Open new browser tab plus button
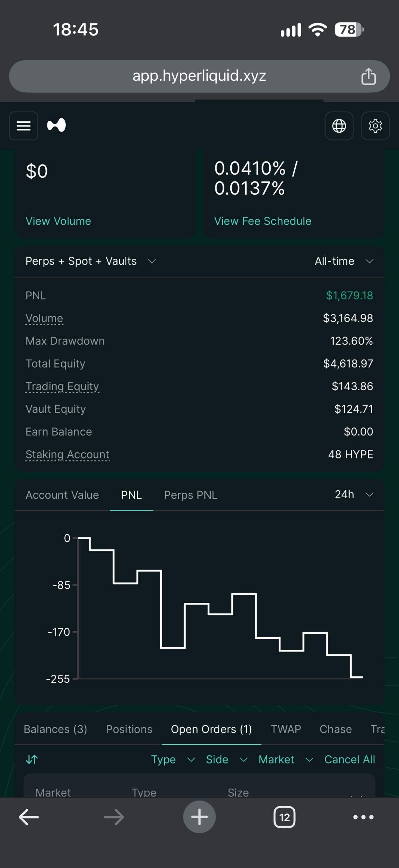The image size is (399, 868). pyautogui.click(x=199, y=817)
